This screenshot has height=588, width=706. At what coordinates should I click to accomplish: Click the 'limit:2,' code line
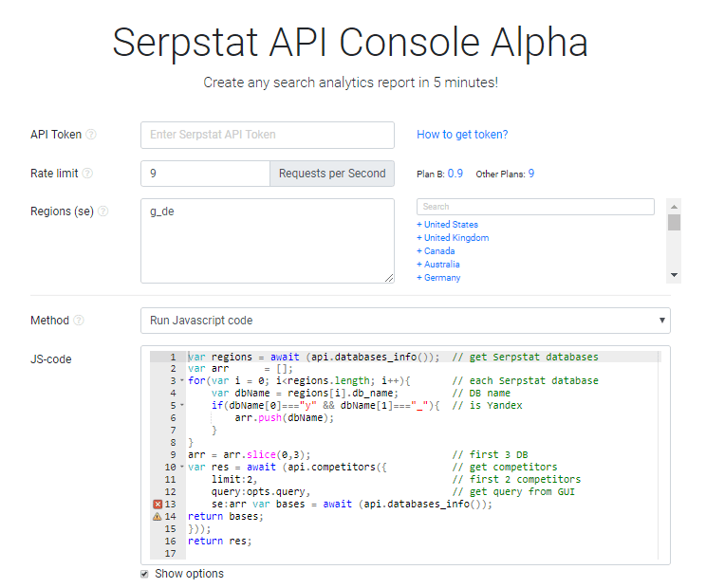click(x=234, y=480)
